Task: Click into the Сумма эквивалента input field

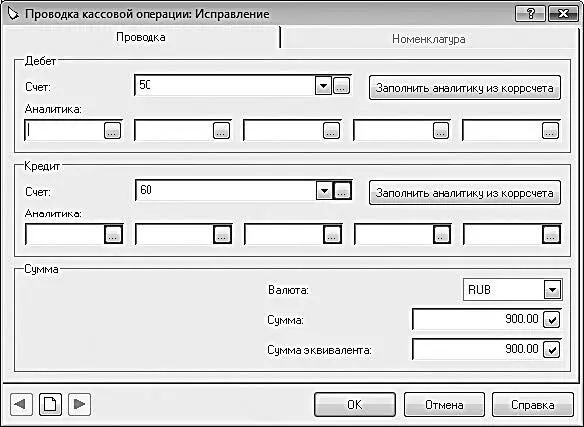Action: 477,349
